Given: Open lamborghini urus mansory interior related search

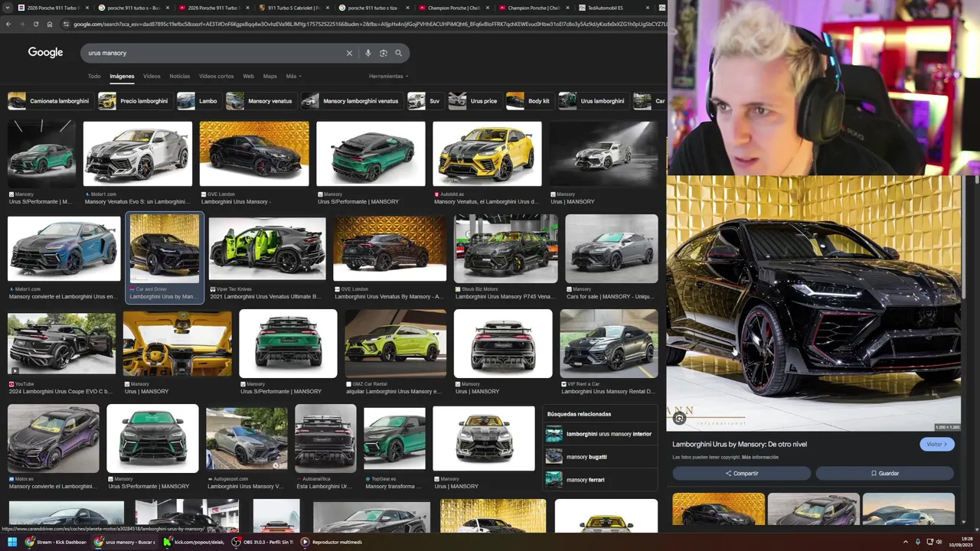Looking at the screenshot, I should pos(600,434).
